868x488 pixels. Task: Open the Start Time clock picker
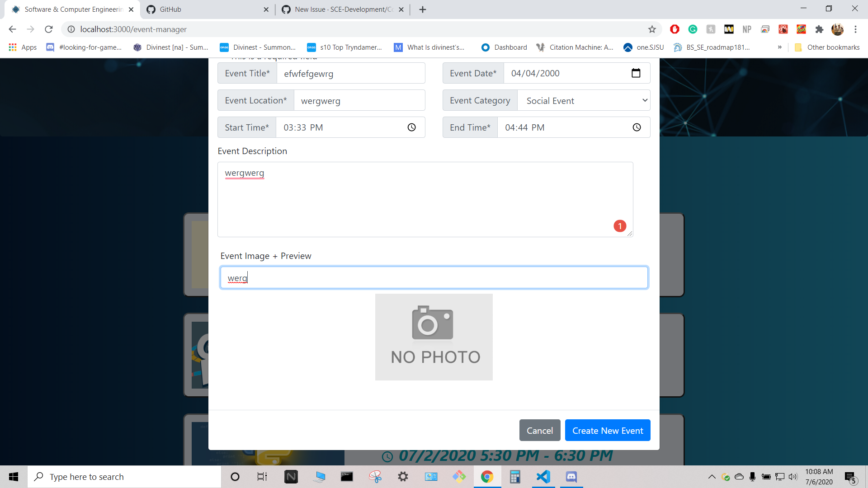tap(412, 127)
